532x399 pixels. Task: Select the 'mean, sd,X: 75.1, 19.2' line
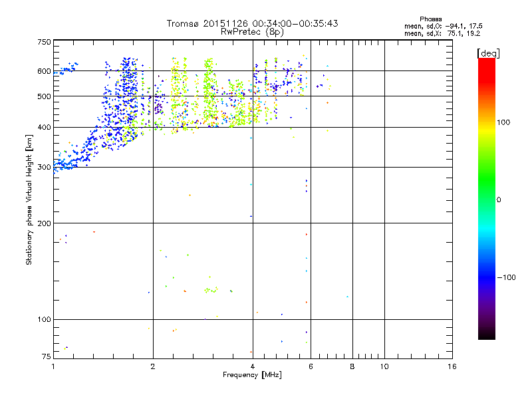point(442,33)
